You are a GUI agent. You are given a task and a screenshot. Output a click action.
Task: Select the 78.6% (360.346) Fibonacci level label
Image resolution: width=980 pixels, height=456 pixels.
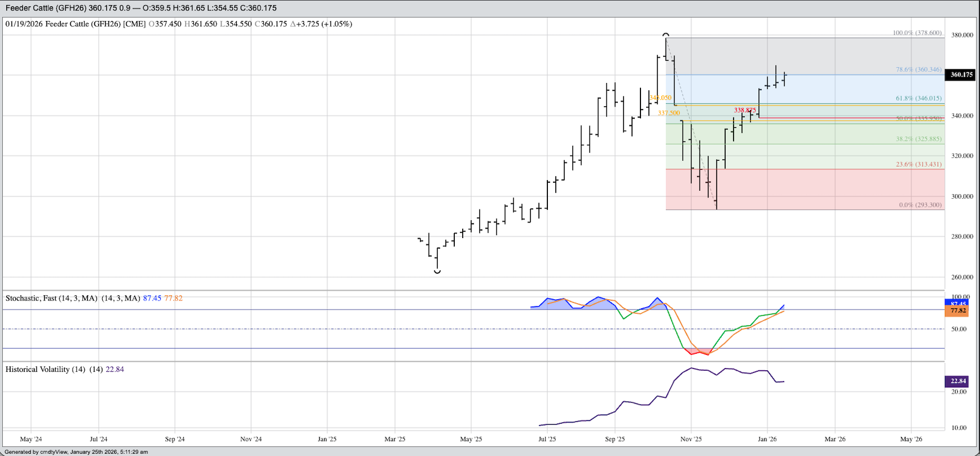coord(918,69)
